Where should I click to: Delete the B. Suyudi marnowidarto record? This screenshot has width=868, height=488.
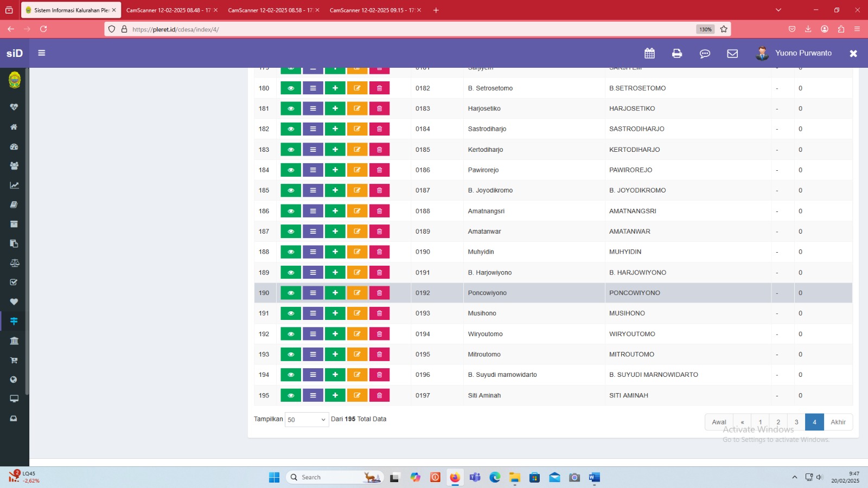[x=379, y=375]
